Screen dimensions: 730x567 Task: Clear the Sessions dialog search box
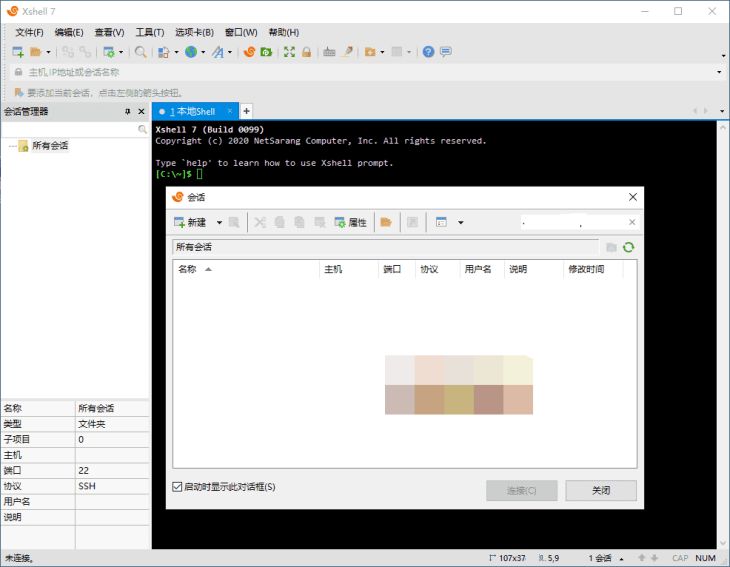[632, 222]
